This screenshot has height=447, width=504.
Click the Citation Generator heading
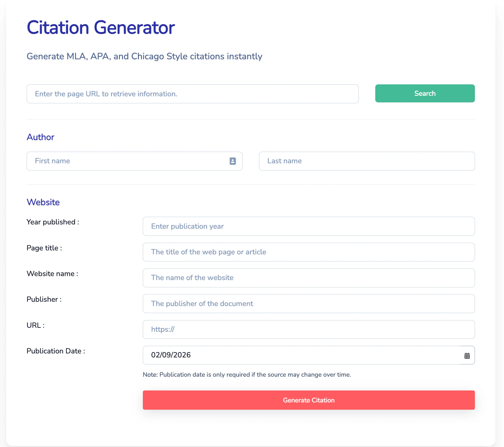[101, 28]
